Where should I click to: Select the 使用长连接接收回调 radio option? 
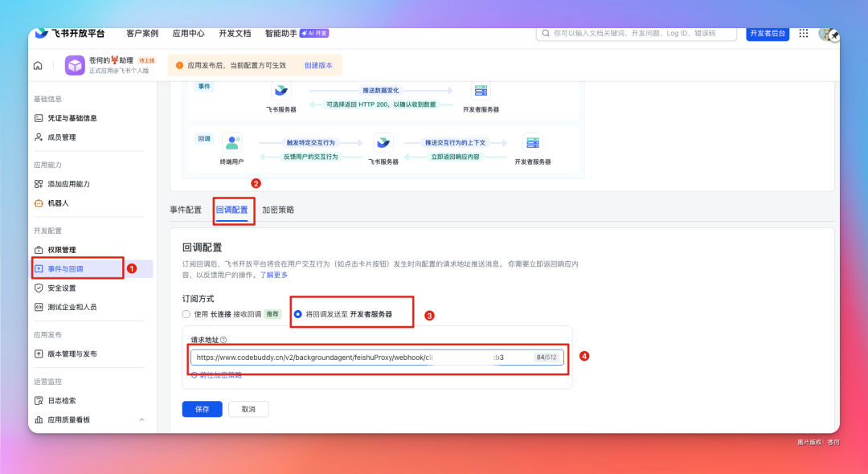(x=186, y=313)
